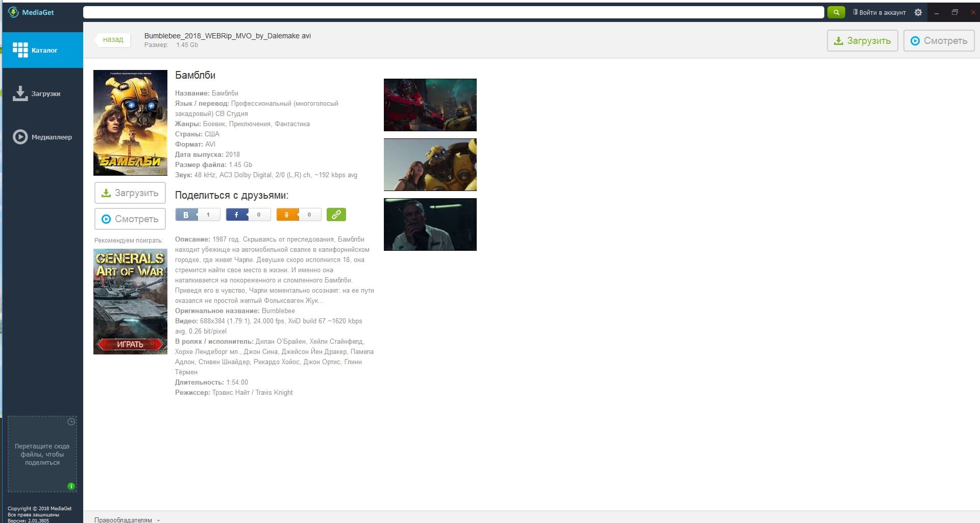This screenshot has width=980, height=523.
Task: Click the Каталог grid icon
Action: click(20, 50)
